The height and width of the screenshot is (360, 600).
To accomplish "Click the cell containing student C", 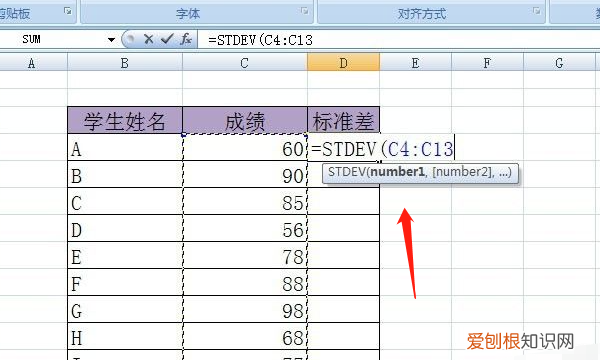I will pos(125,202).
